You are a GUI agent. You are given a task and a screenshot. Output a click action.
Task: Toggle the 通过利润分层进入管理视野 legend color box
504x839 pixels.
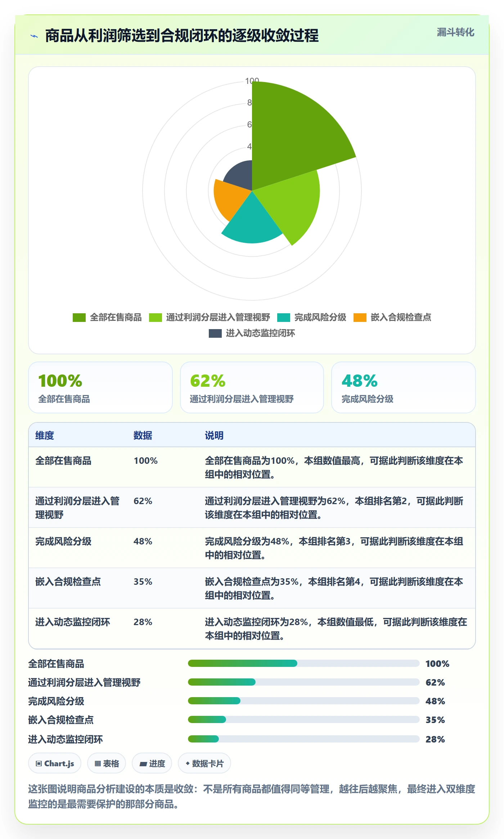click(x=156, y=318)
